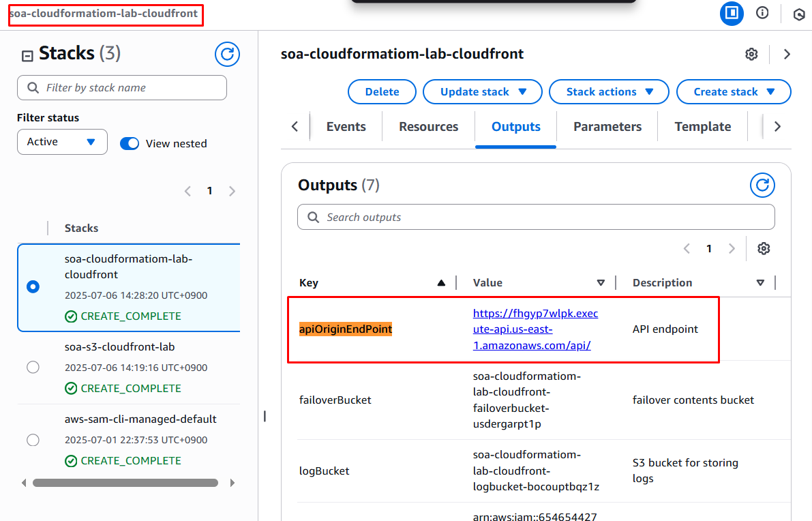812x521 pixels.
Task: Click the Stacks panel horizontal scrollbar
Action: pyautogui.click(x=125, y=483)
